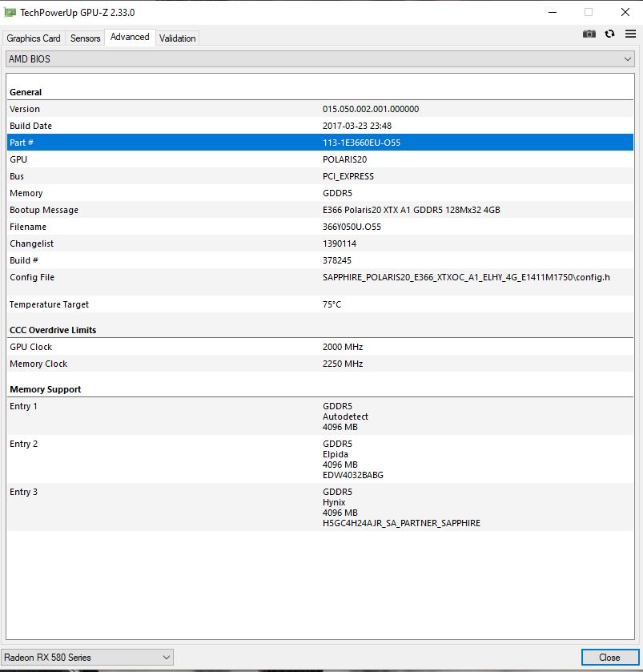Select the Entry 1 row
This screenshot has height=672, width=643.
[320, 416]
